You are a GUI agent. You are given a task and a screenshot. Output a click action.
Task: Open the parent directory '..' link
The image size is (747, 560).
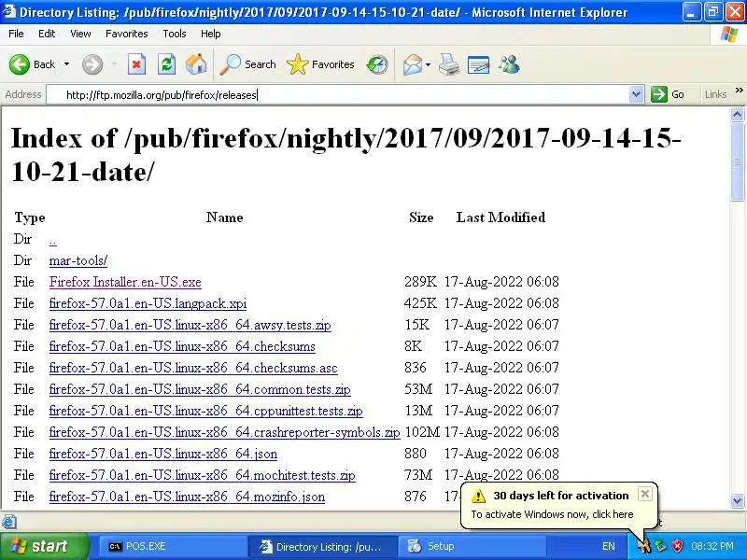pyautogui.click(x=53, y=240)
